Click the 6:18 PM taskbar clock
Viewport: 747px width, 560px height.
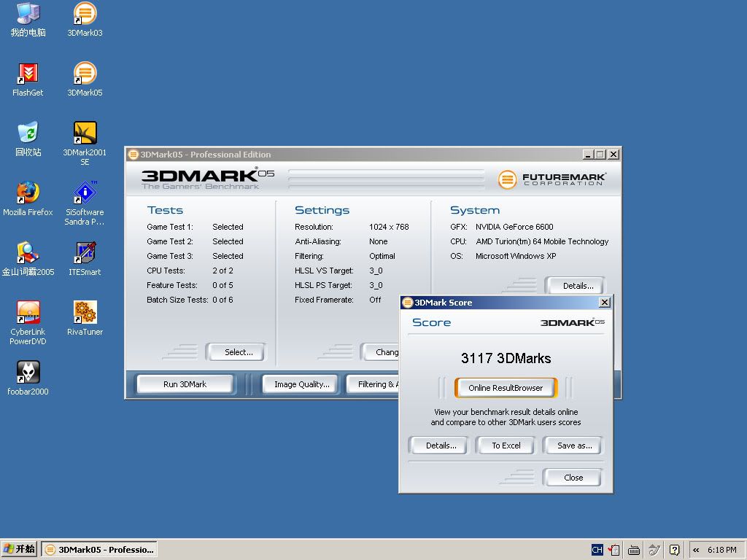(721, 550)
